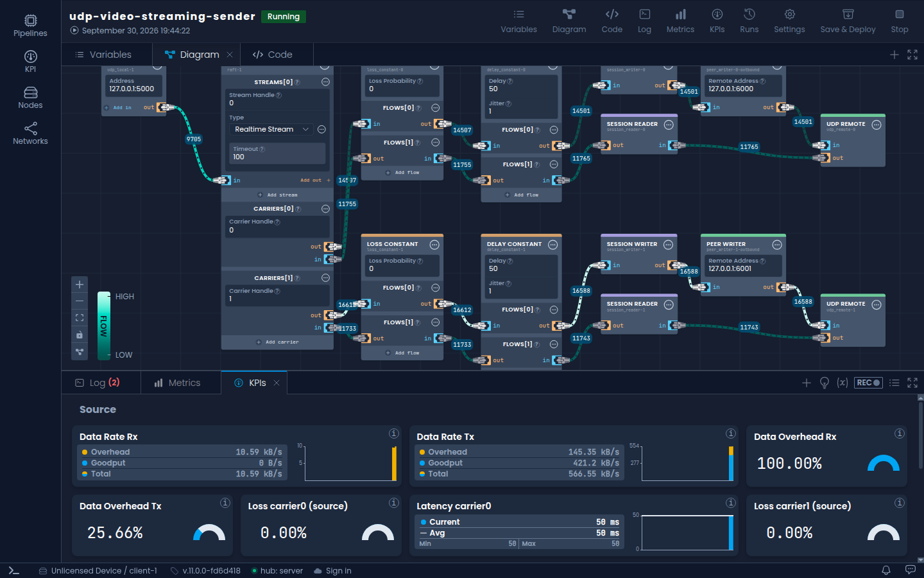Click the lightbulb hints icon
The image size is (924, 578).
tap(825, 383)
